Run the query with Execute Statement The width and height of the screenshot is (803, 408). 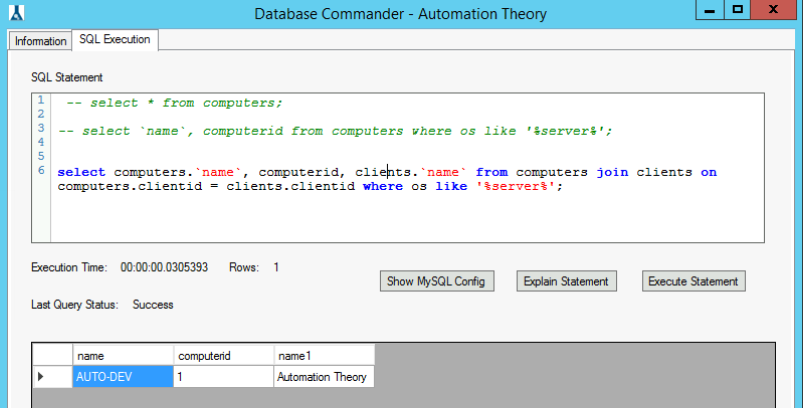pos(693,281)
